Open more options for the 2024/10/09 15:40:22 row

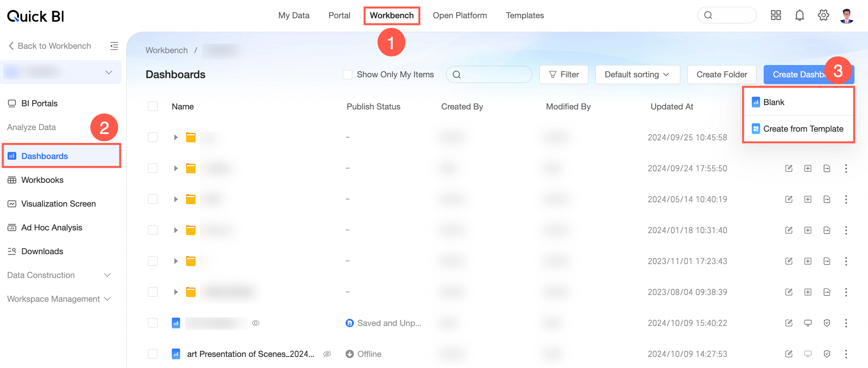[x=846, y=323]
